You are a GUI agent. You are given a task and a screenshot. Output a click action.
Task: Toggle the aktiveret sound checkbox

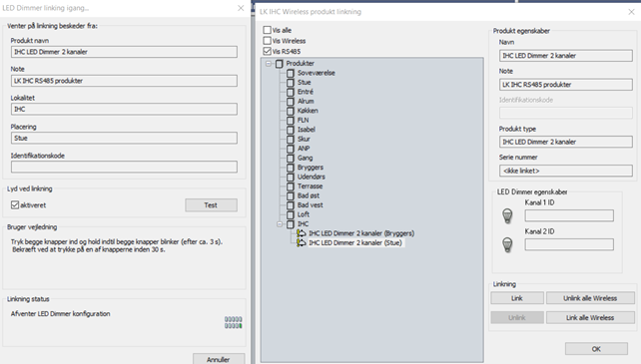tap(15, 204)
